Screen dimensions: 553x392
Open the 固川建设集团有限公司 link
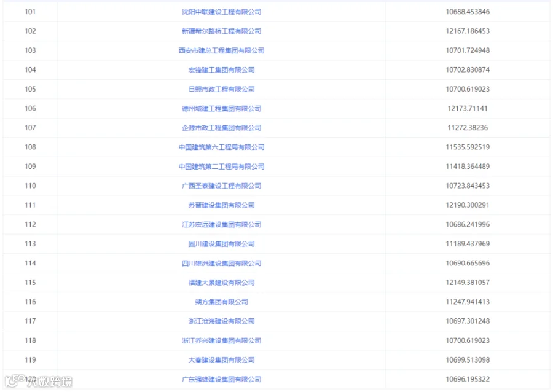(x=221, y=244)
